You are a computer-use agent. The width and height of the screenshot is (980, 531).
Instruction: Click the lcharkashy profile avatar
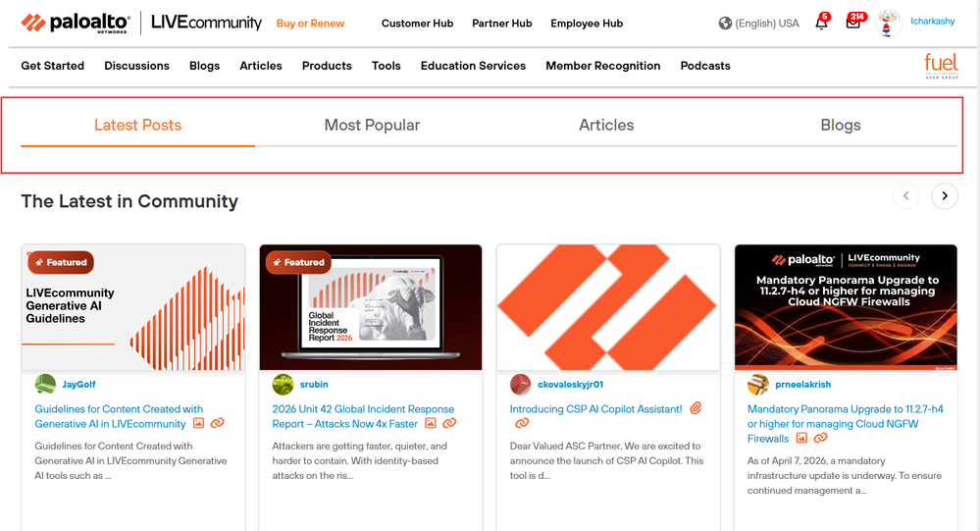click(x=888, y=24)
